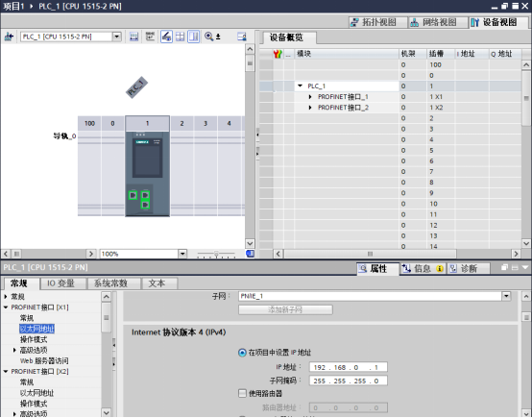Select the IO 变量 tab
This screenshot has height=418, width=532.
(62, 283)
